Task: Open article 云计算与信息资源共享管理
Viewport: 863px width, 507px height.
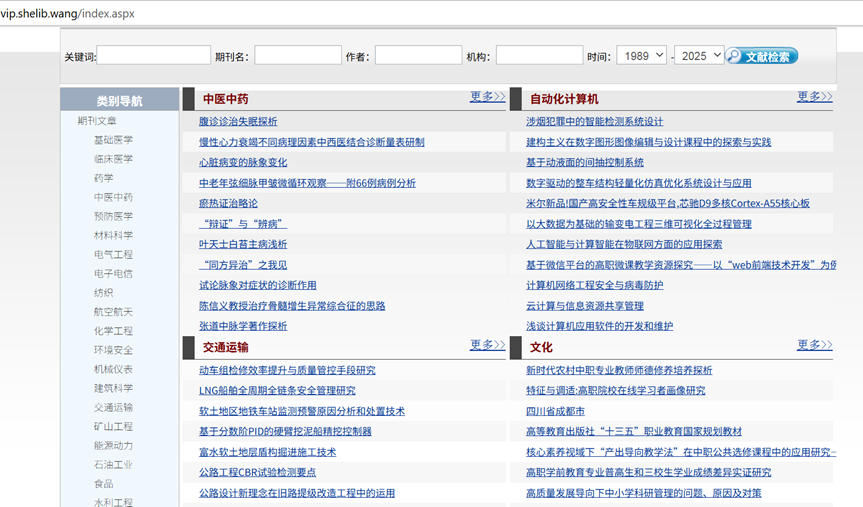Action: 584,306
